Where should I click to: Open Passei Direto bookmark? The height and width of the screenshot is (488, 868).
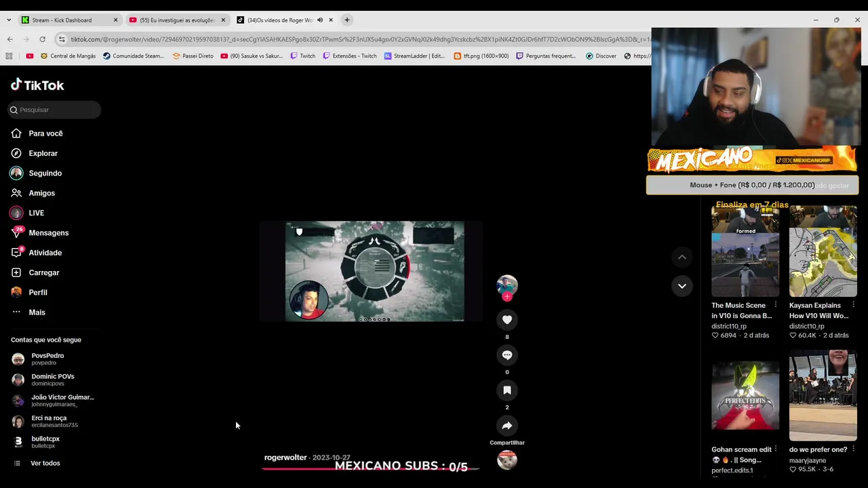[x=193, y=56]
